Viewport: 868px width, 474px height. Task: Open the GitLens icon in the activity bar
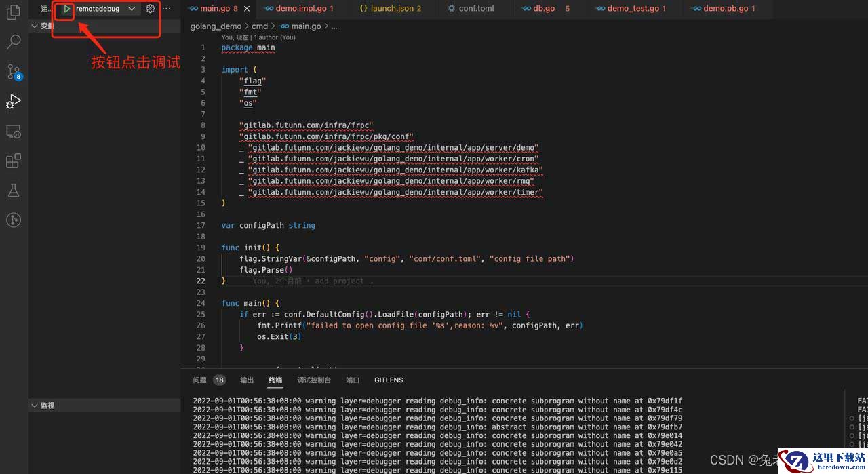click(x=13, y=220)
